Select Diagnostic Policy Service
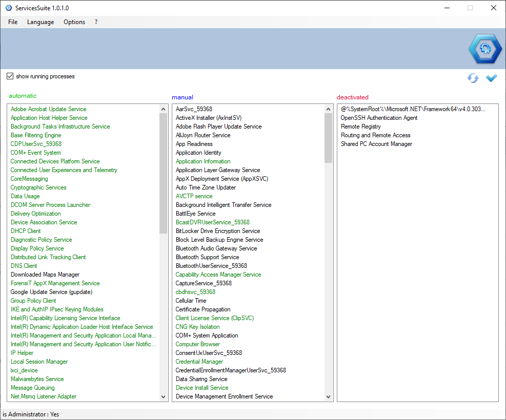Viewport: 506px width, 420px height. coord(42,240)
